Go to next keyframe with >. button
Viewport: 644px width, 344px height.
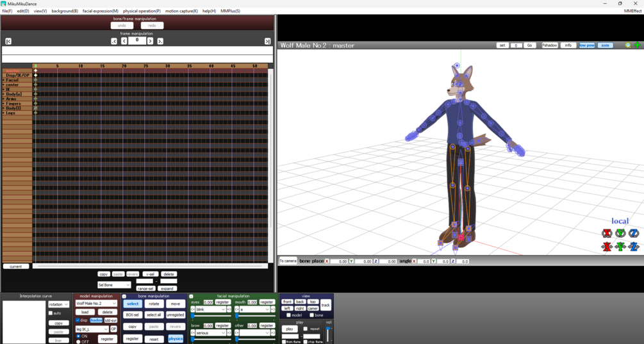(160, 41)
